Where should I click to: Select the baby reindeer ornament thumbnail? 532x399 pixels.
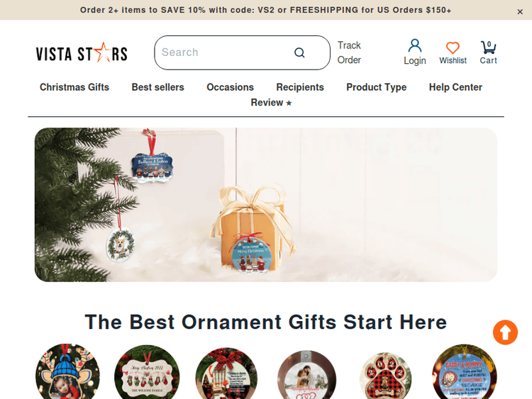pos(67,371)
